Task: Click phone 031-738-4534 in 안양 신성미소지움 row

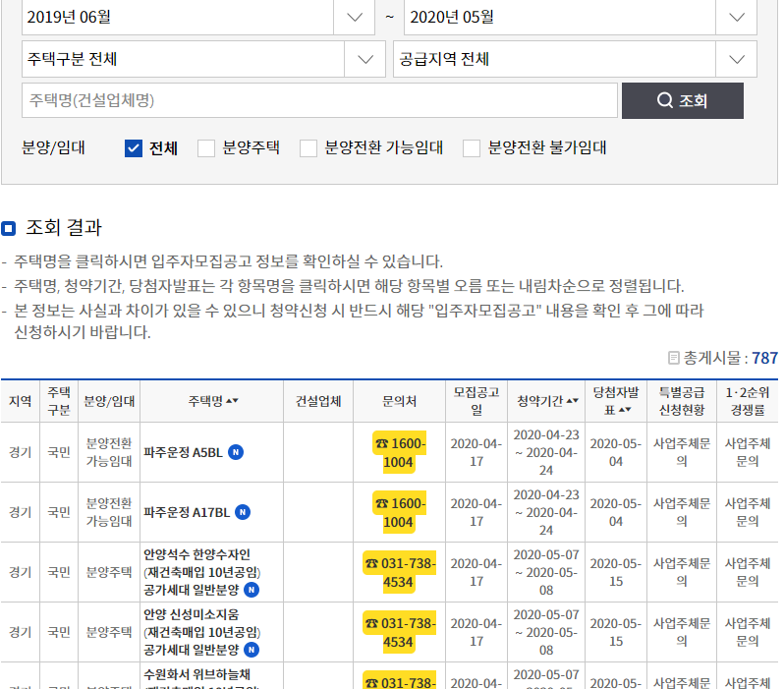Action: pos(400,632)
